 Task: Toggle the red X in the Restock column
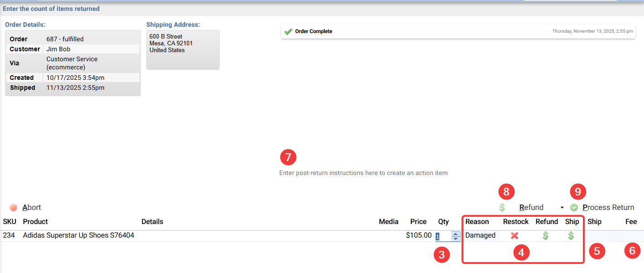514,235
